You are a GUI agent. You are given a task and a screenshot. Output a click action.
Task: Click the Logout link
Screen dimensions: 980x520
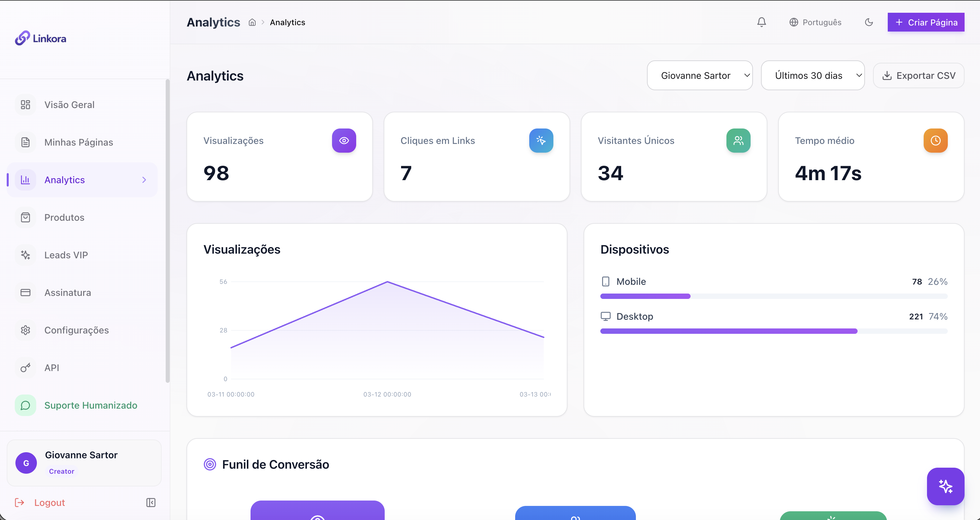pos(49,503)
